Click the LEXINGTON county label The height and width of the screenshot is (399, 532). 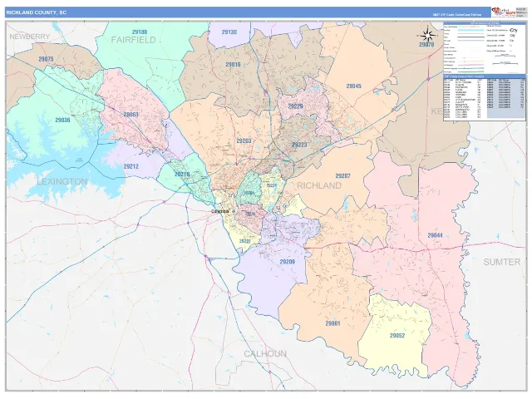point(62,181)
